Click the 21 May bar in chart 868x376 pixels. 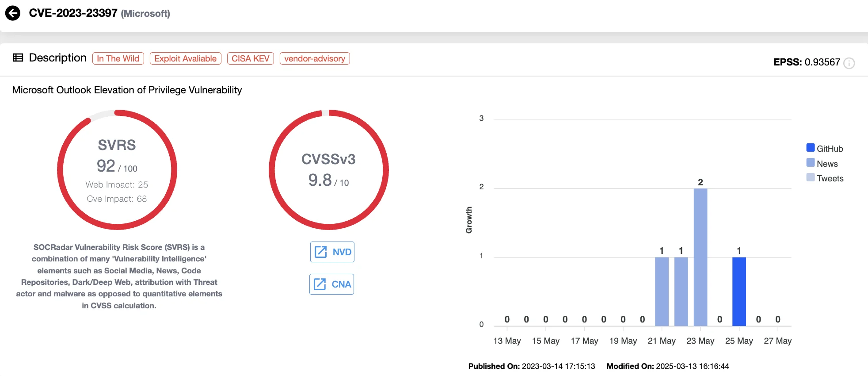662,292
